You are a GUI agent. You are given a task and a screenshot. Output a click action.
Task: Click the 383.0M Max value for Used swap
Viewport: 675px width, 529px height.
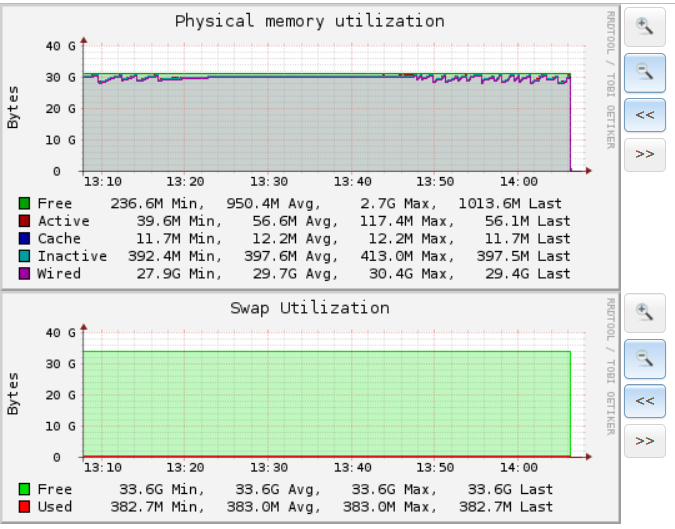click(x=390, y=507)
